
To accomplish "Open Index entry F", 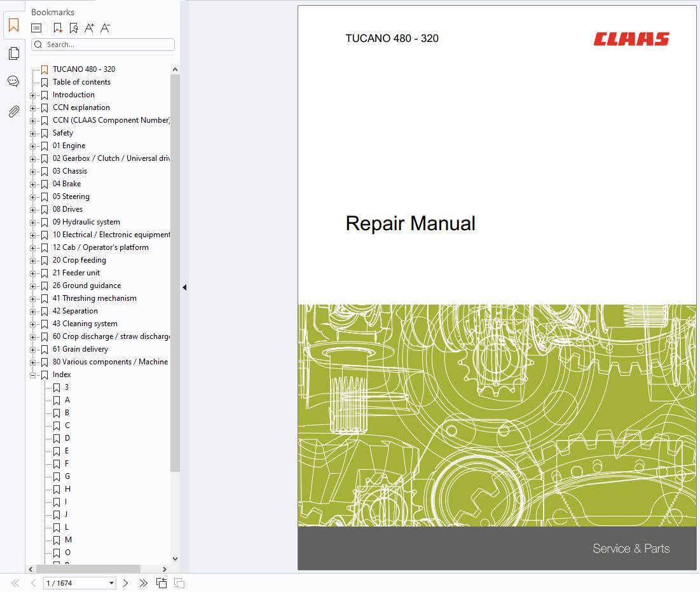I will (67, 464).
